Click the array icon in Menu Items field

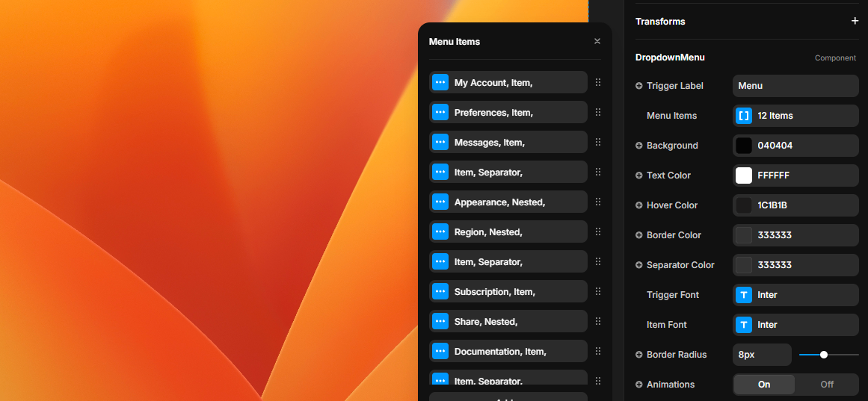[744, 116]
